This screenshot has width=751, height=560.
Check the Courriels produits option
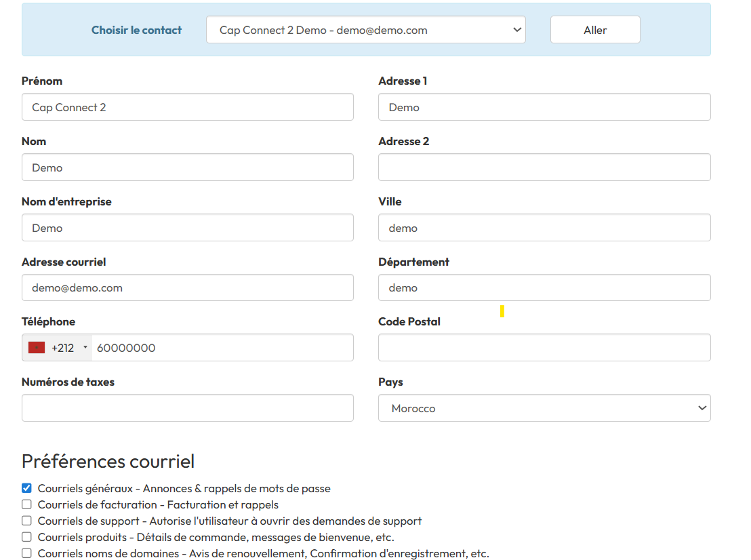tap(26, 537)
